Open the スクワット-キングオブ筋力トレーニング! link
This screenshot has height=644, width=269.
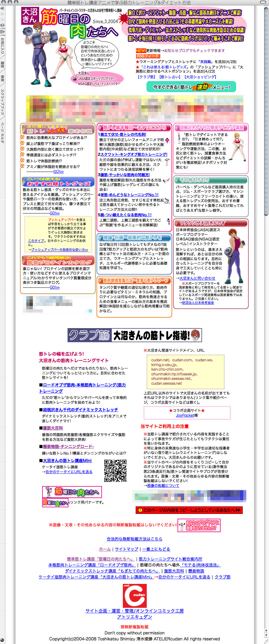point(134,154)
